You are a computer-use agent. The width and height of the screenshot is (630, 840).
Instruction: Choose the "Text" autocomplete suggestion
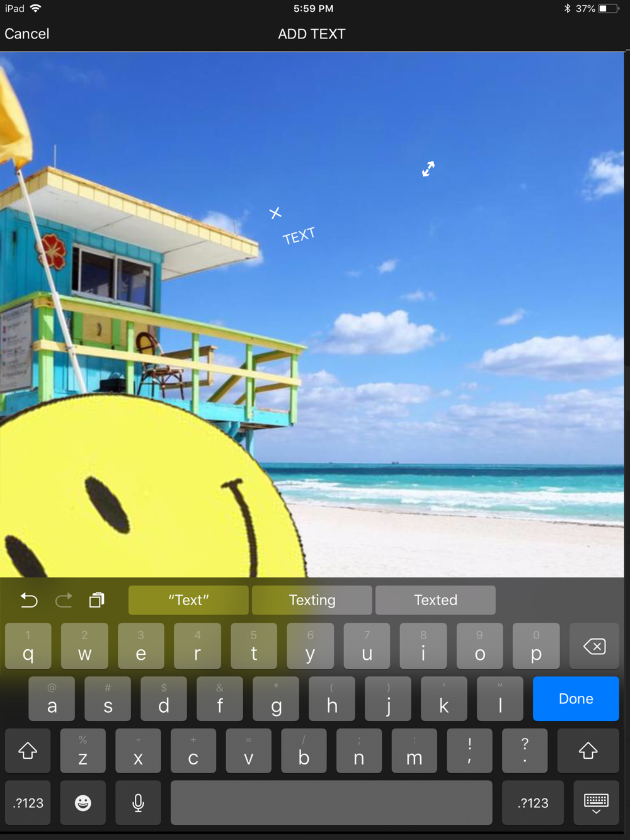[188, 600]
